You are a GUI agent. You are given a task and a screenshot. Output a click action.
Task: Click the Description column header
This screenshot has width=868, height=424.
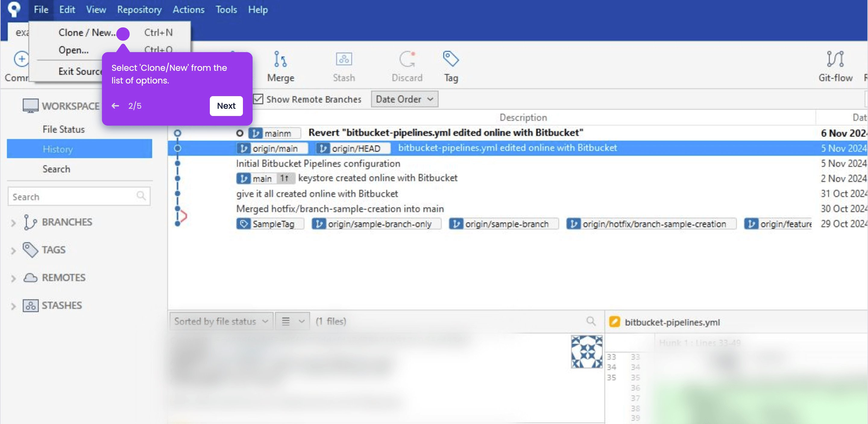click(523, 117)
